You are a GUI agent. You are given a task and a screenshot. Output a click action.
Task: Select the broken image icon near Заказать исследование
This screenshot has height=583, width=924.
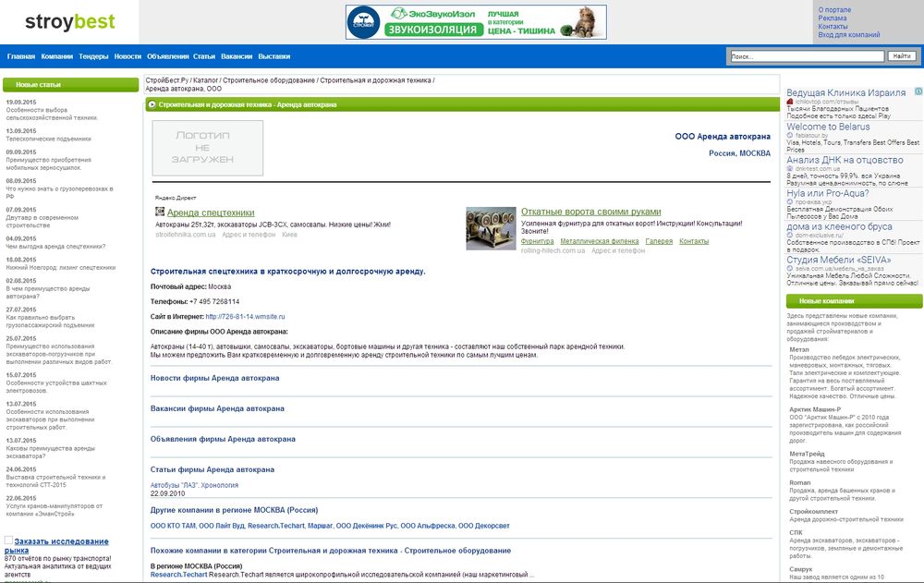pyautogui.click(x=9, y=540)
